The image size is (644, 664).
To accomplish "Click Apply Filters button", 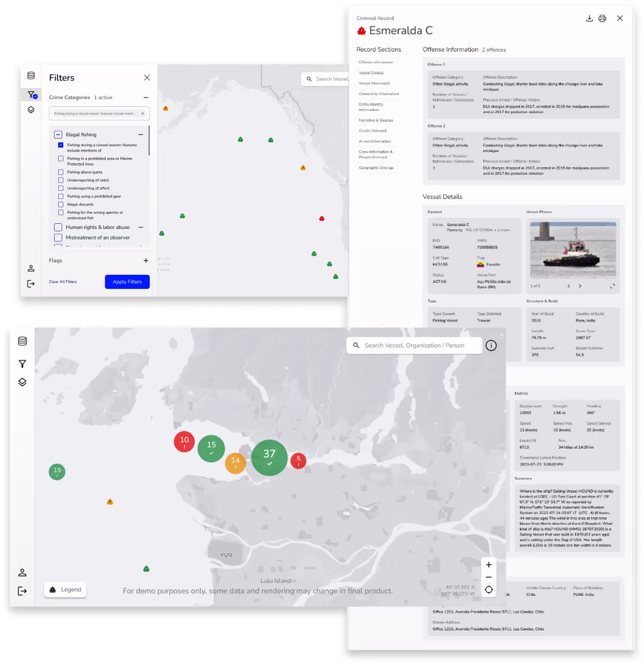I will tap(127, 282).
